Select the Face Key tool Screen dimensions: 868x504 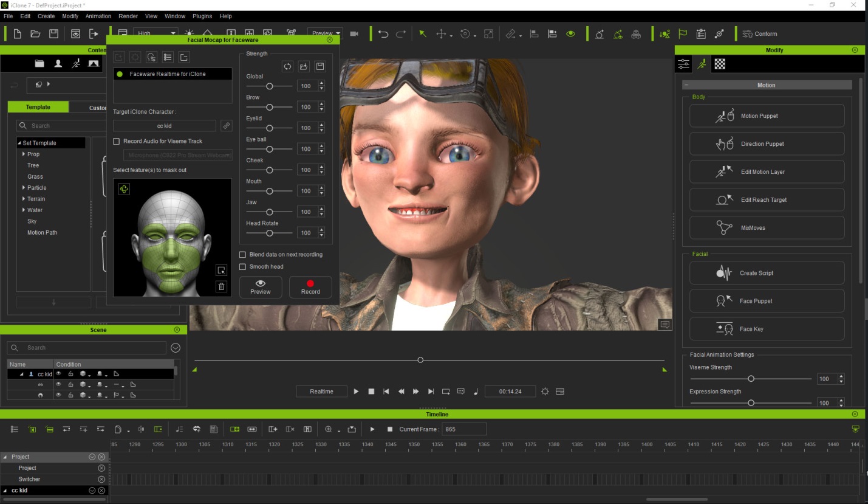[x=767, y=328]
